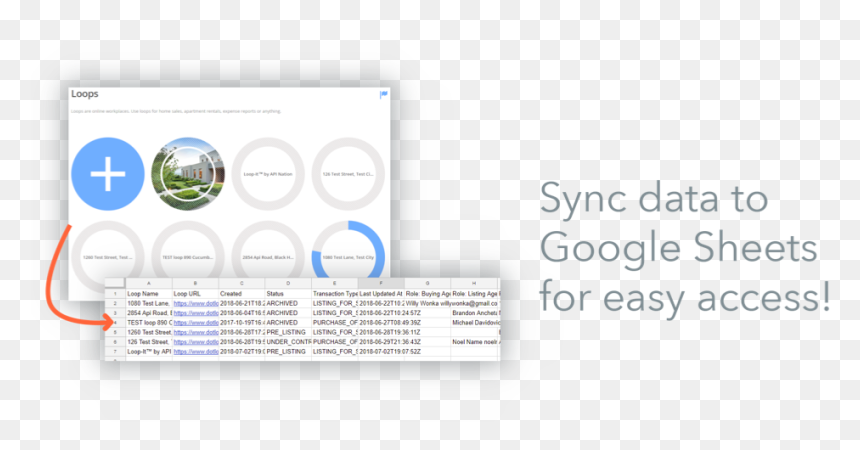The height and width of the screenshot is (450, 860).
Task: Click the spreadsheet select-all corner box
Action: (x=115, y=283)
